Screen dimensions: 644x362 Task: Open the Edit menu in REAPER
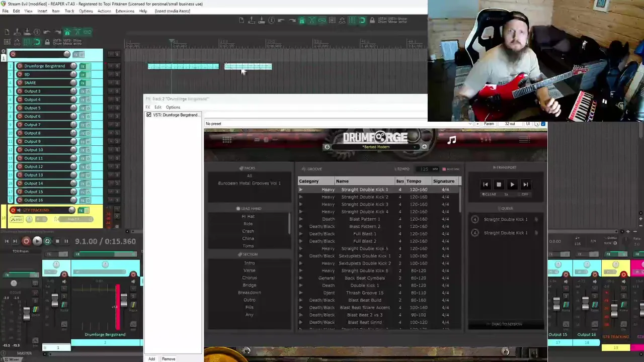pyautogui.click(x=17, y=11)
